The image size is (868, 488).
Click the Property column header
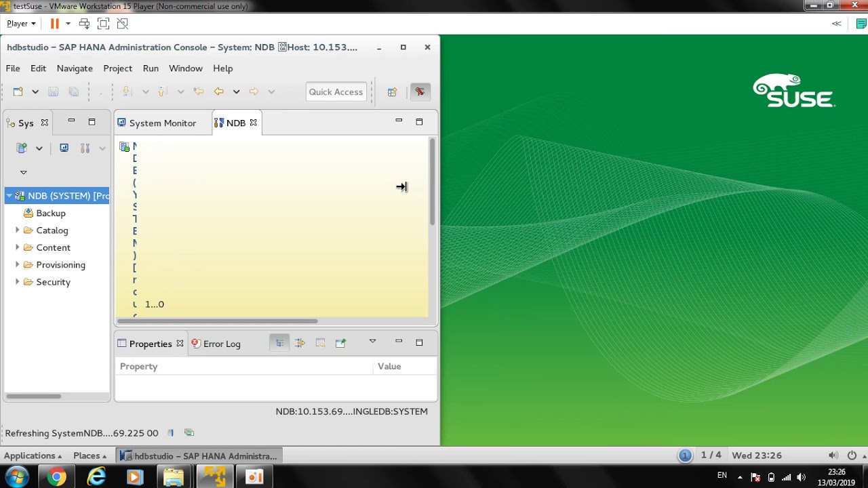click(x=244, y=366)
